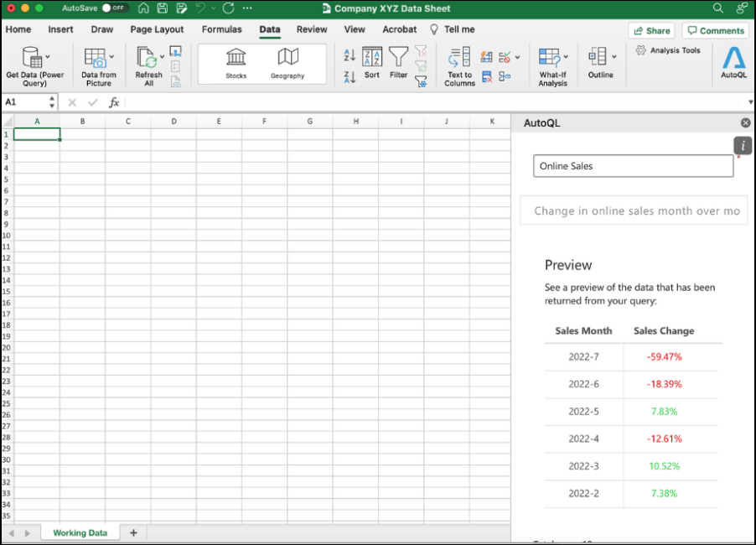Switch to the Formulas tab
This screenshot has width=756, height=545.
222,29
